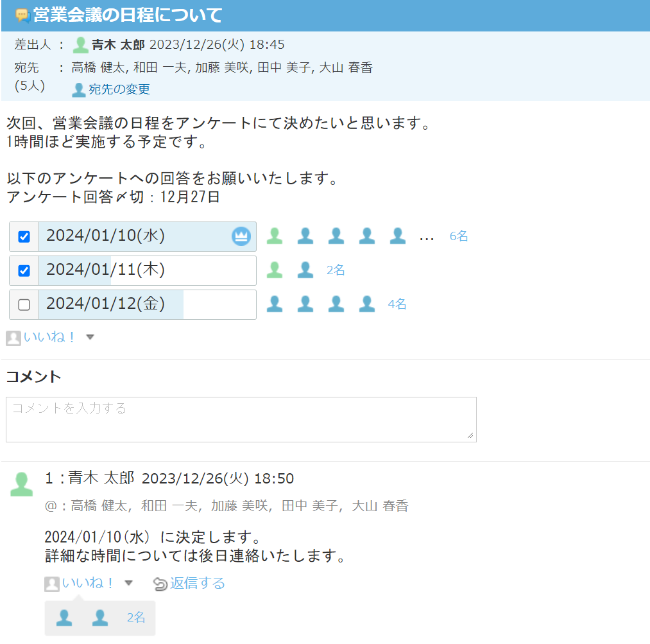This screenshot has width=650, height=644.
Task: Expand the いいね dropdown arrow under the survey
Action: coord(90,337)
